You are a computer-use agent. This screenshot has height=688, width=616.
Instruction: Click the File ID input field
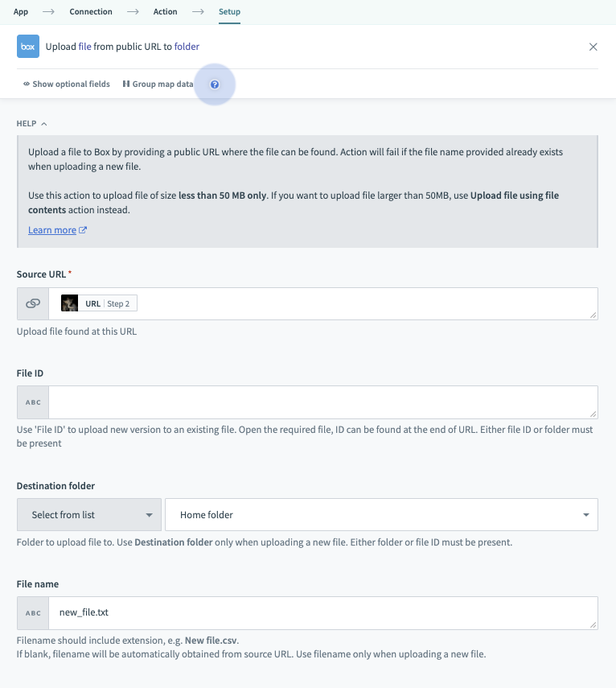pos(322,402)
